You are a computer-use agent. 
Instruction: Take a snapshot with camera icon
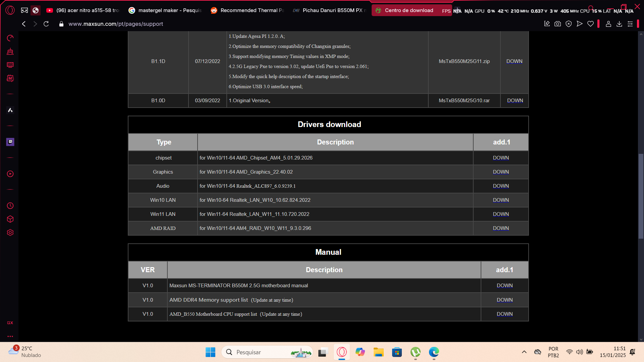(557, 24)
